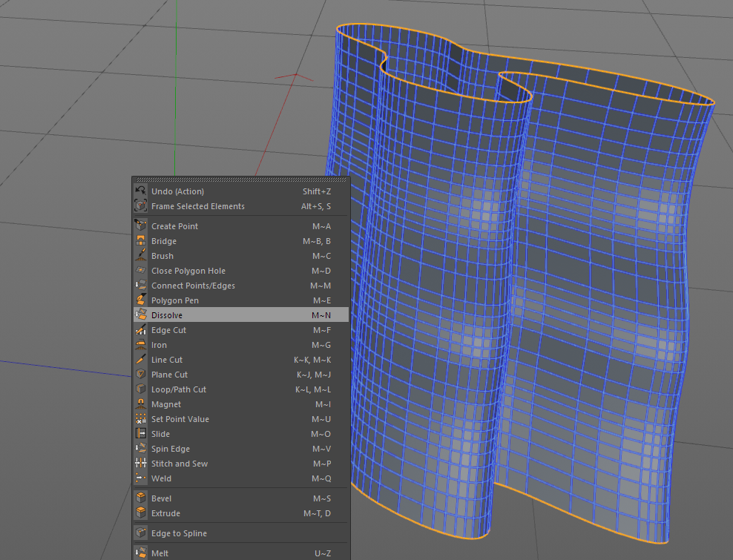Choose Dissolve from the context menu
Viewport: 733px width, 560px height.
tap(241, 315)
